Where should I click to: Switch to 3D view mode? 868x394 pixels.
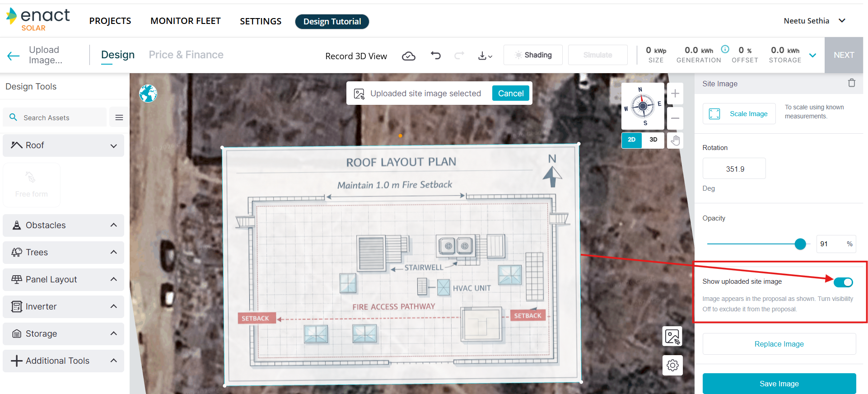click(x=653, y=140)
